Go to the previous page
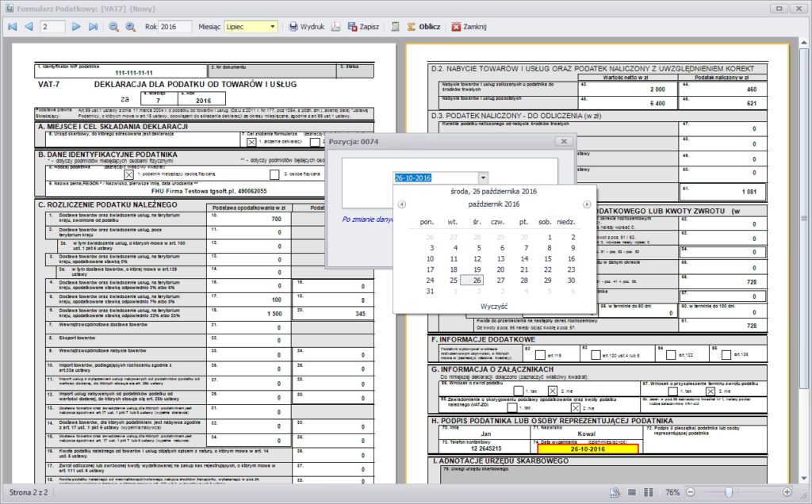The height and width of the screenshot is (504, 812). [28, 26]
